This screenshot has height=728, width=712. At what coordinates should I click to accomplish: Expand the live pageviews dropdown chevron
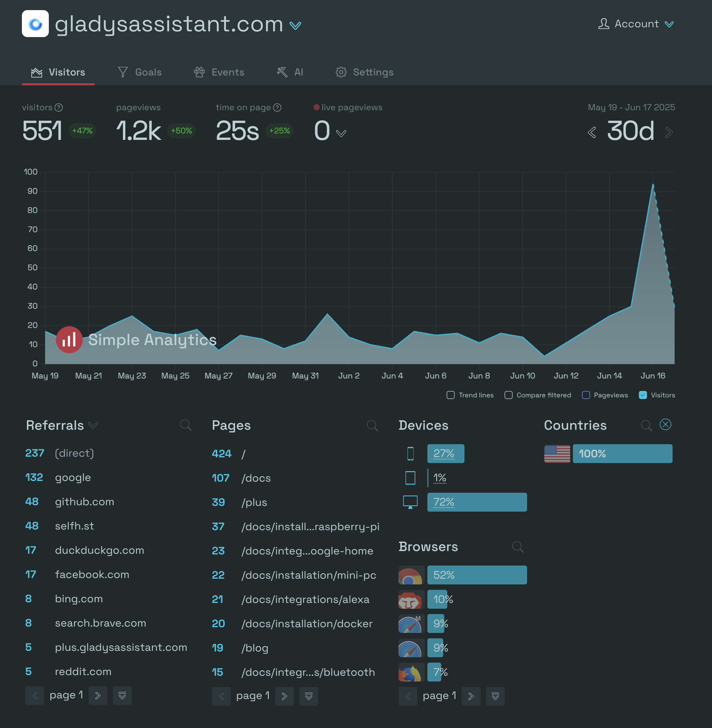point(341,133)
